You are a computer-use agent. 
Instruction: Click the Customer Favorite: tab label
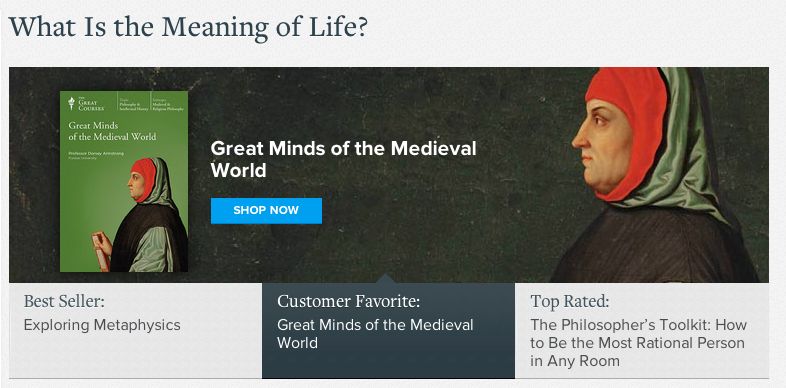click(348, 301)
